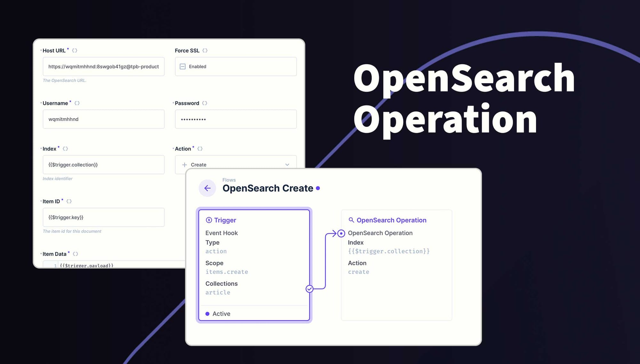
Task: Click the {} icon beside Item Data
Action: [x=76, y=254]
